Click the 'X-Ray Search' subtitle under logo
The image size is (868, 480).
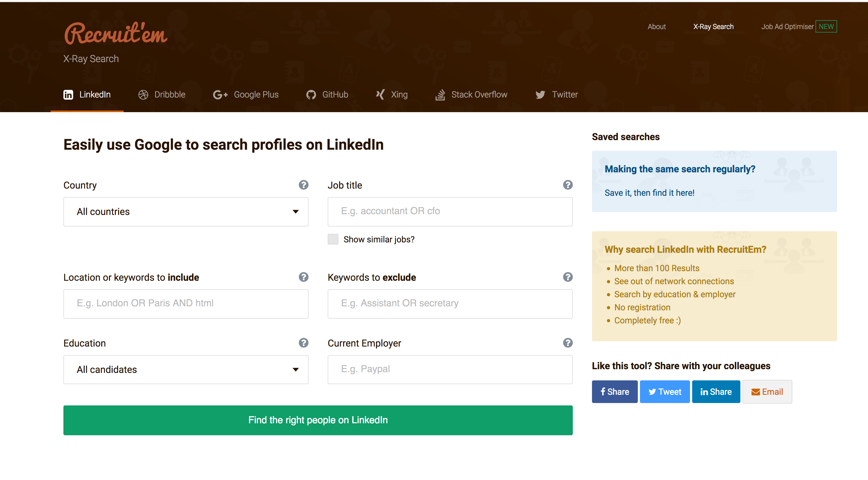pos(91,59)
